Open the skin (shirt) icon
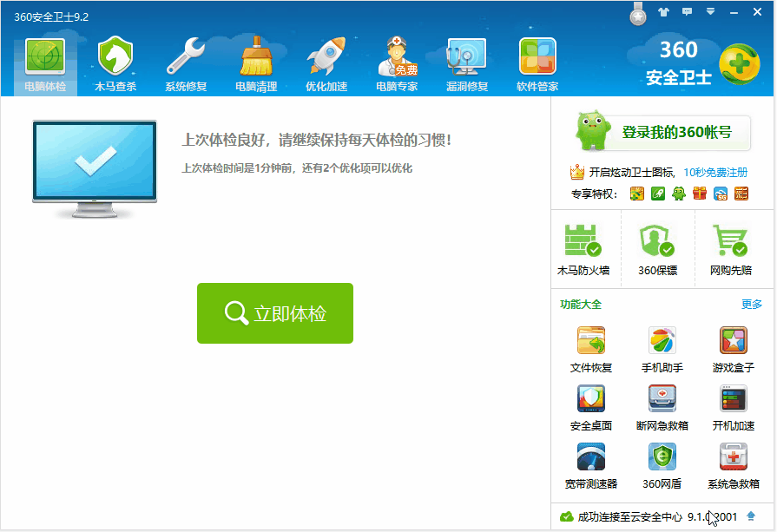 coord(663,12)
